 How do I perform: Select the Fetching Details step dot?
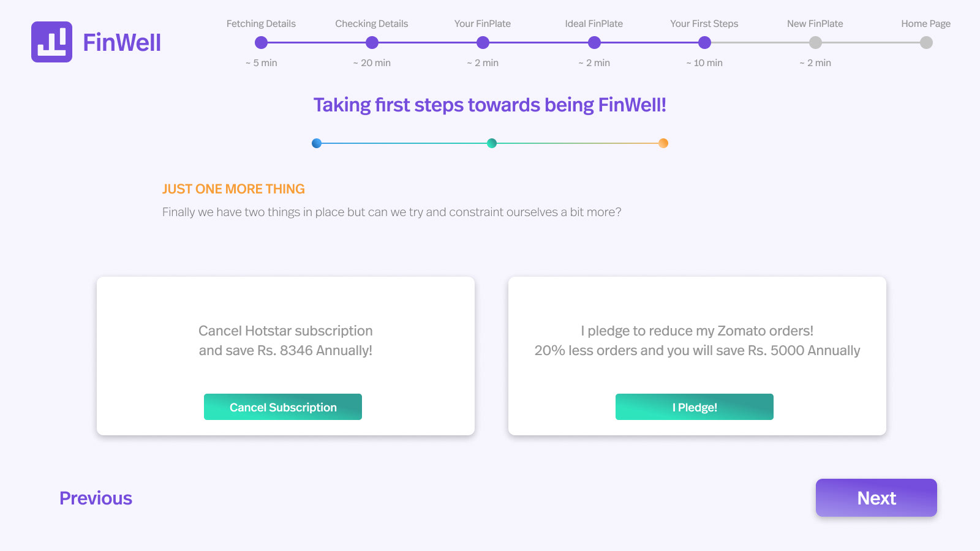tap(262, 43)
